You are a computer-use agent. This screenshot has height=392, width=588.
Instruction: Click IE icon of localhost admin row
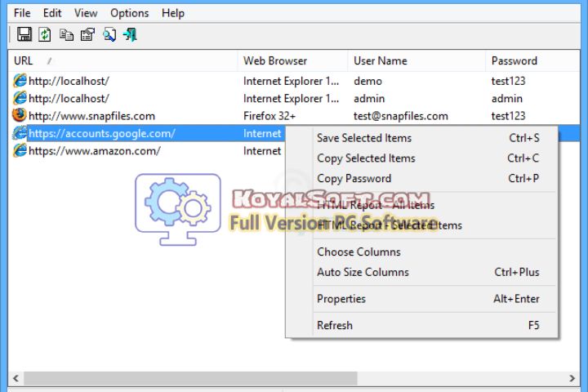[20, 98]
